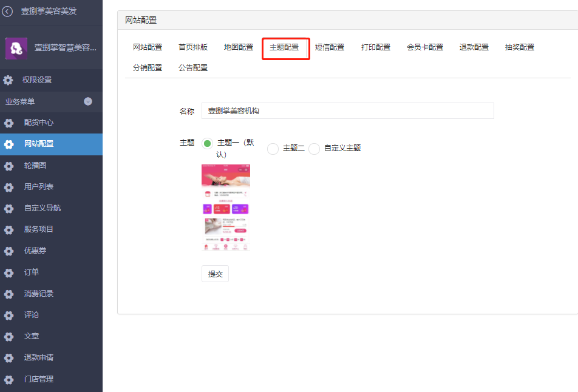
Task: Switch to 主题配置 tab
Action: [284, 47]
